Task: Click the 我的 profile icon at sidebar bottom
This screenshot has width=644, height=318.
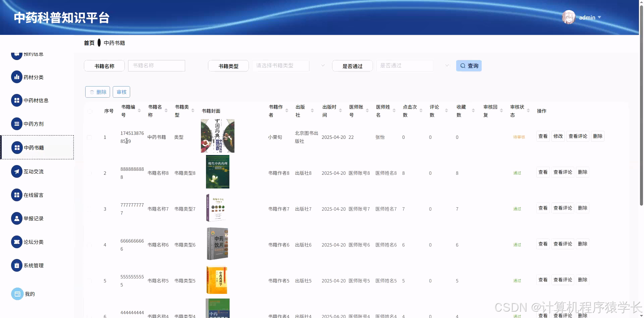Action: tap(17, 294)
